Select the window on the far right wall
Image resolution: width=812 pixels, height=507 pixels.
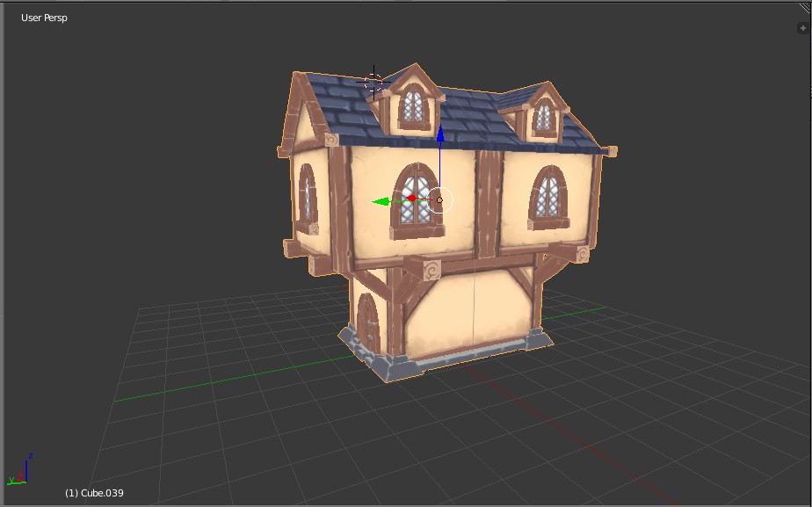point(547,198)
